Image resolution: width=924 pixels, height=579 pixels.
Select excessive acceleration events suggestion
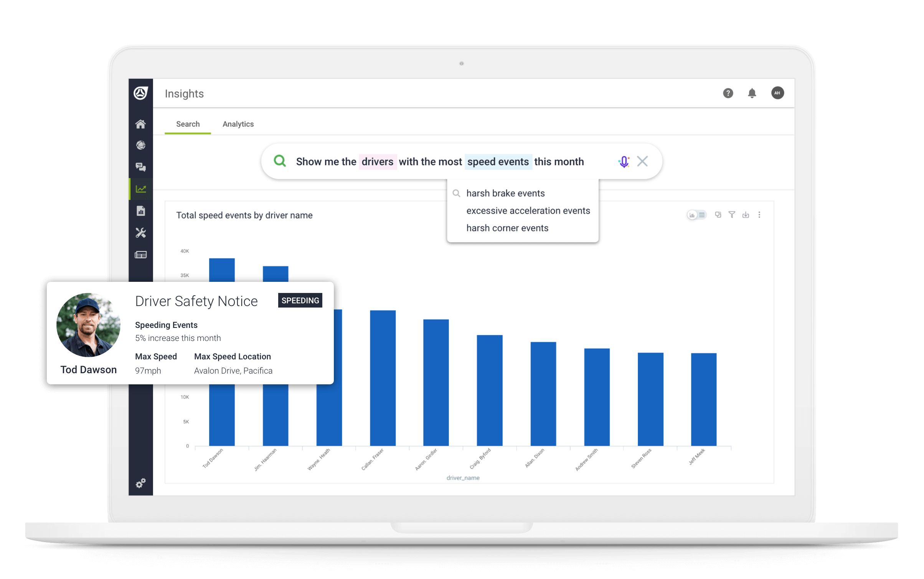click(528, 210)
